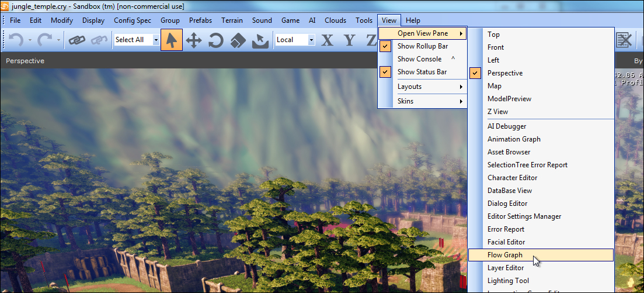Image resolution: width=644 pixels, height=293 pixels.
Task: Constrain to the Y axis
Action: coord(349,40)
